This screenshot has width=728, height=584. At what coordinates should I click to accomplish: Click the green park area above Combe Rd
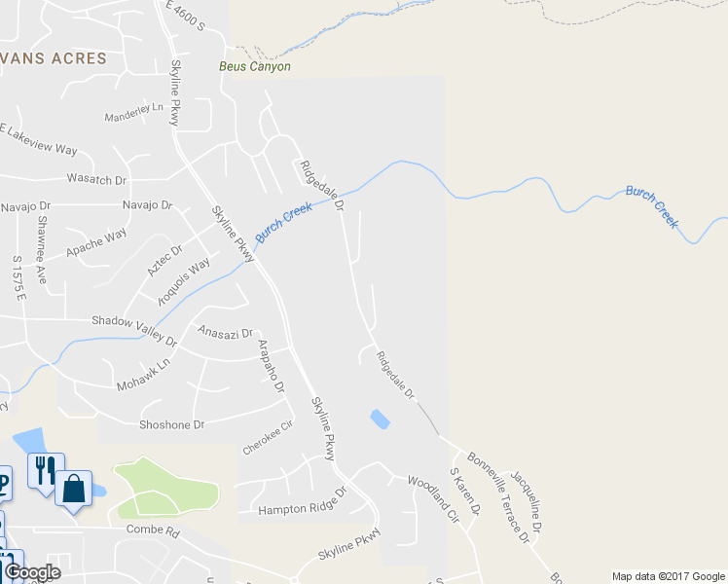(x=167, y=489)
